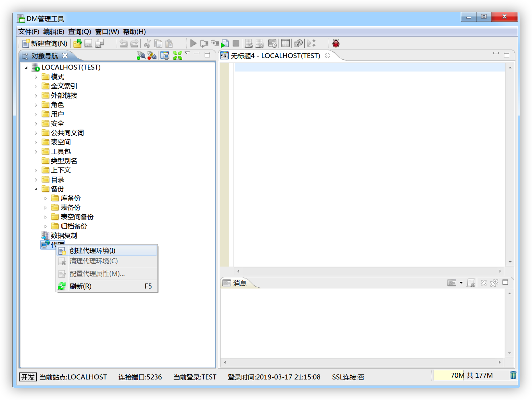This screenshot has height=400, width=532.
Task: Click the clear messages scroll icon
Action: [471, 283]
